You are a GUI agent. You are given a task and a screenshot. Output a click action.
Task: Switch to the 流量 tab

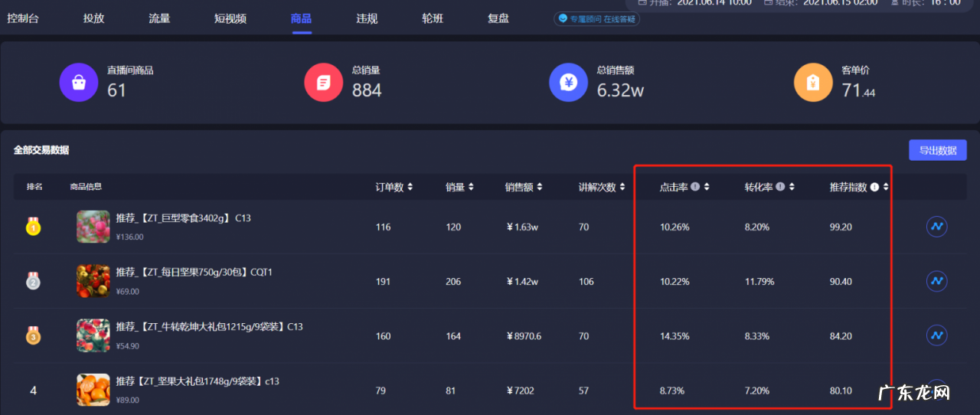click(159, 18)
